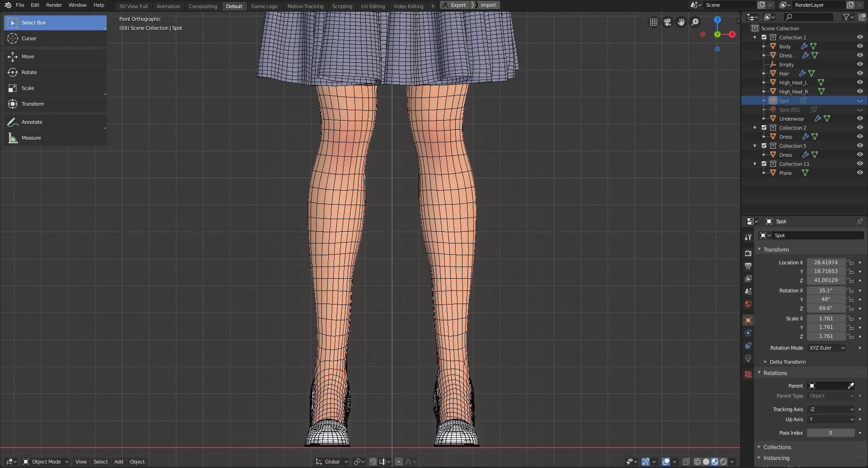Toggle camera view icon in viewport
The image size is (868, 468).
(x=667, y=22)
